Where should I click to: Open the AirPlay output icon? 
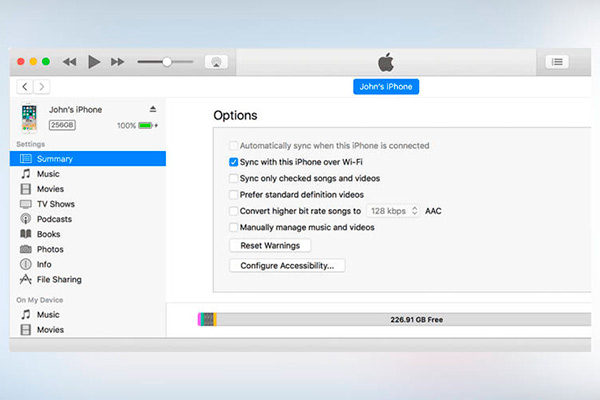pos(216,62)
